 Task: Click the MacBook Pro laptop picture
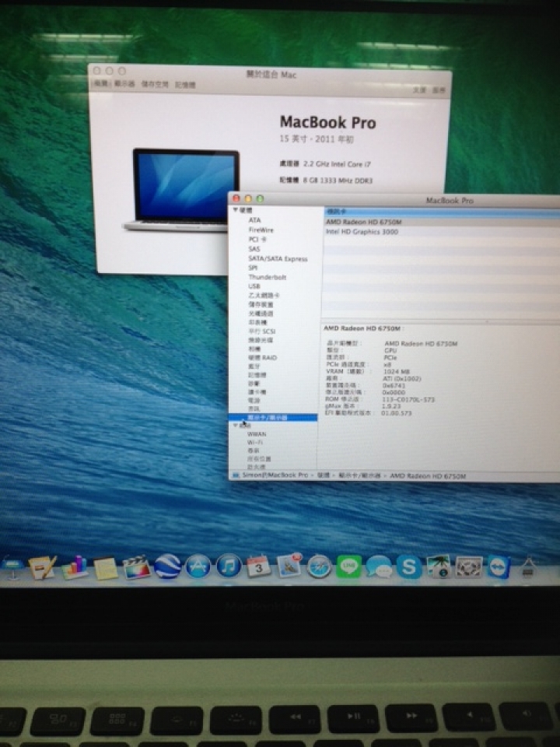181,190
